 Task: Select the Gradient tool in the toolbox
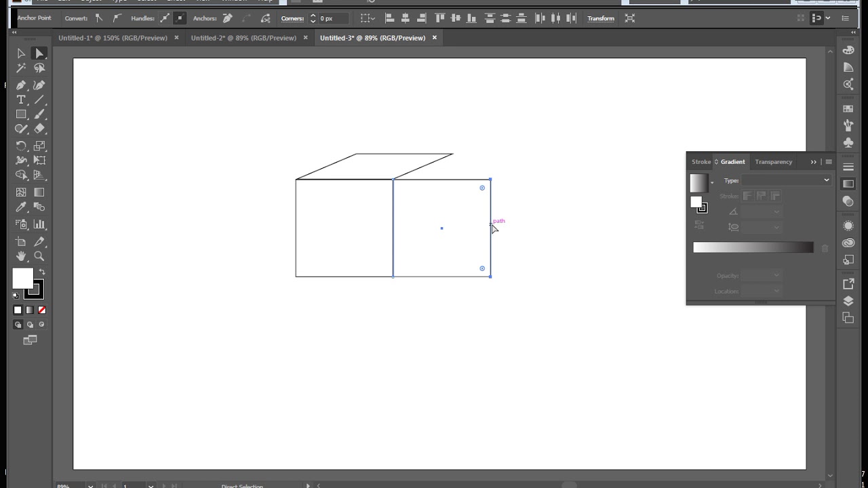pyautogui.click(x=39, y=192)
